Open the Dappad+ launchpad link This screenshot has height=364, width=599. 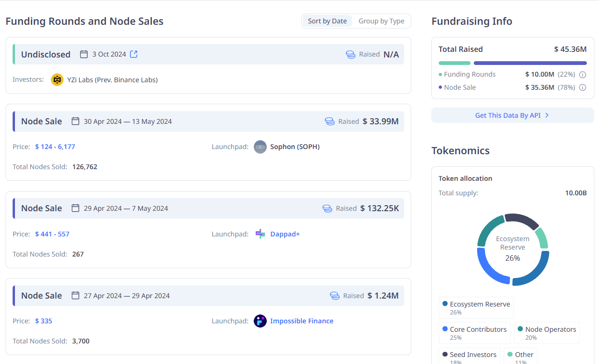[x=285, y=234]
